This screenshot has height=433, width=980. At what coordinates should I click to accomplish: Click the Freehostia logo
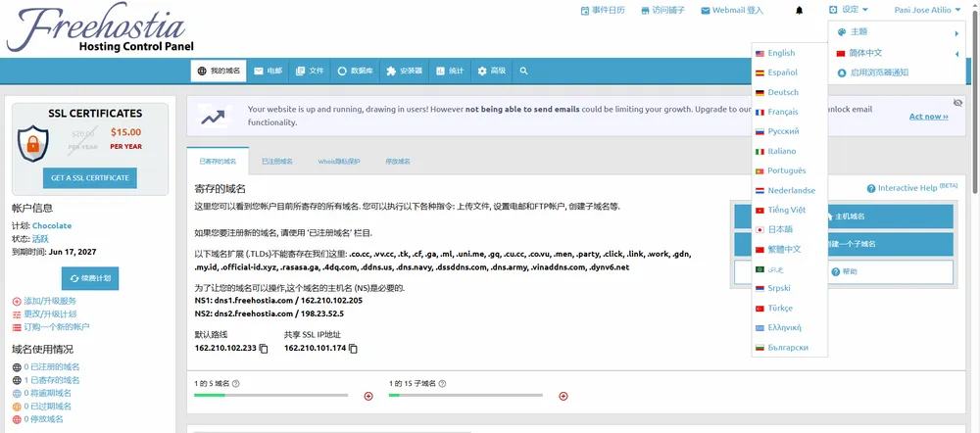coord(98,29)
